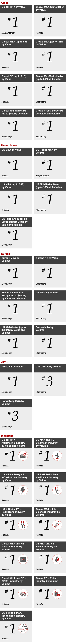The height and width of the screenshot is (644, 66).
Task: Click the wind turbine Cleantech icon
Action: (x=57, y=456)
